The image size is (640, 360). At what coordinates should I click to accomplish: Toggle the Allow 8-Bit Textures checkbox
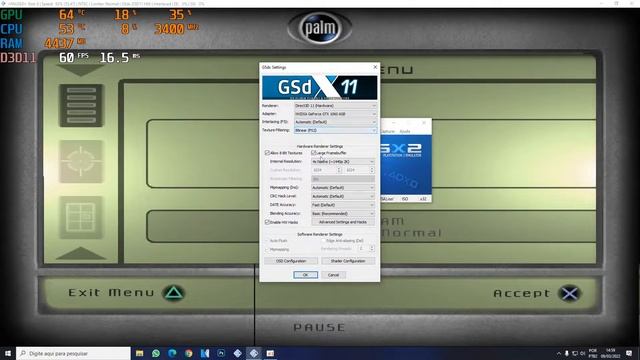267,153
